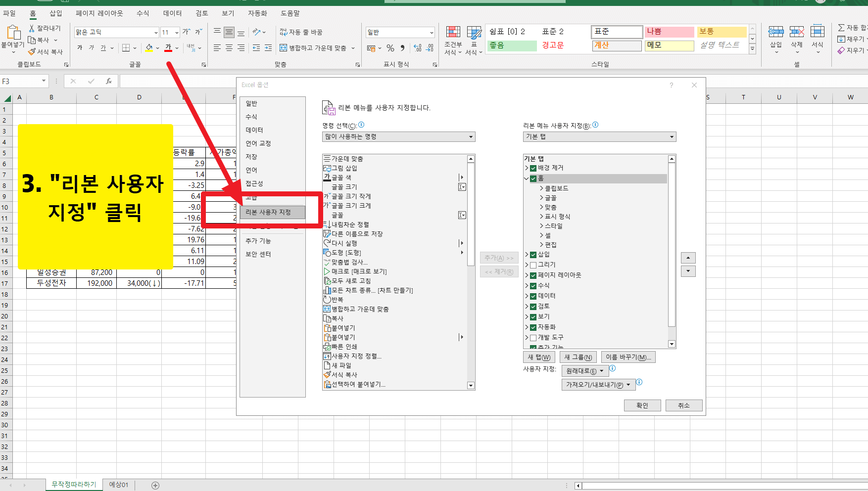Click the Increase Decimal icon

click(x=417, y=48)
